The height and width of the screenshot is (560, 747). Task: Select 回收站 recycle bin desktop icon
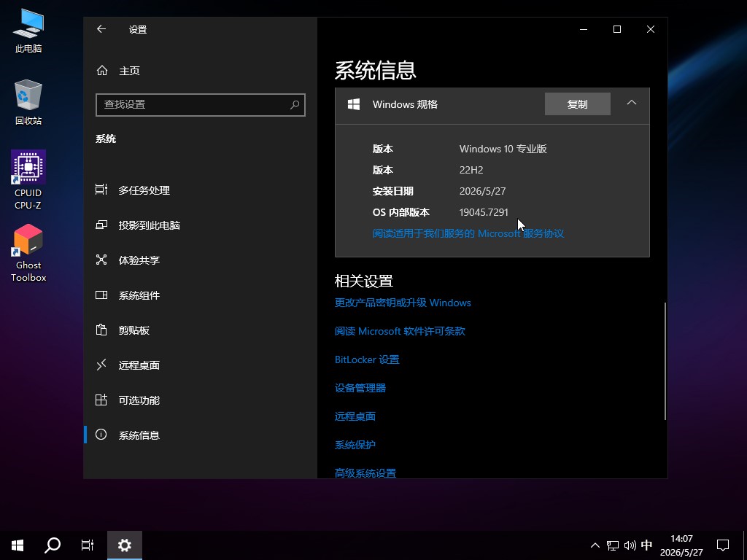click(x=28, y=102)
